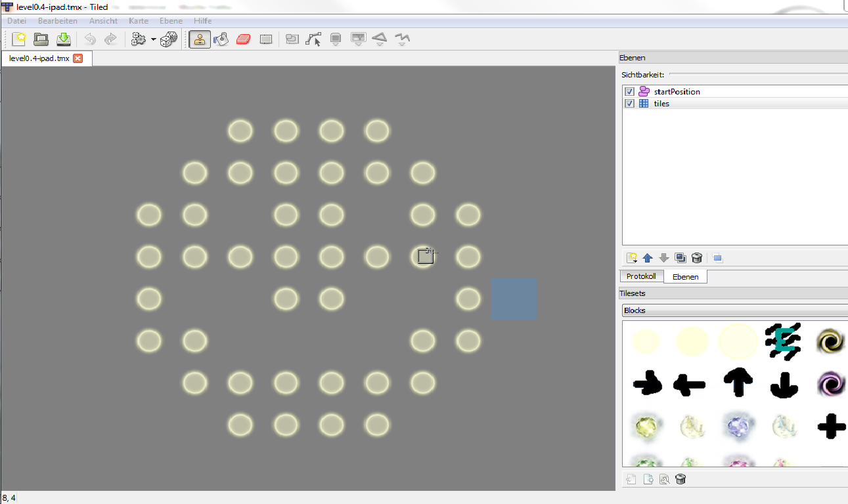The image size is (848, 504).
Task: Open the Blocks tileset dropdown
Action: tap(734, 310)
